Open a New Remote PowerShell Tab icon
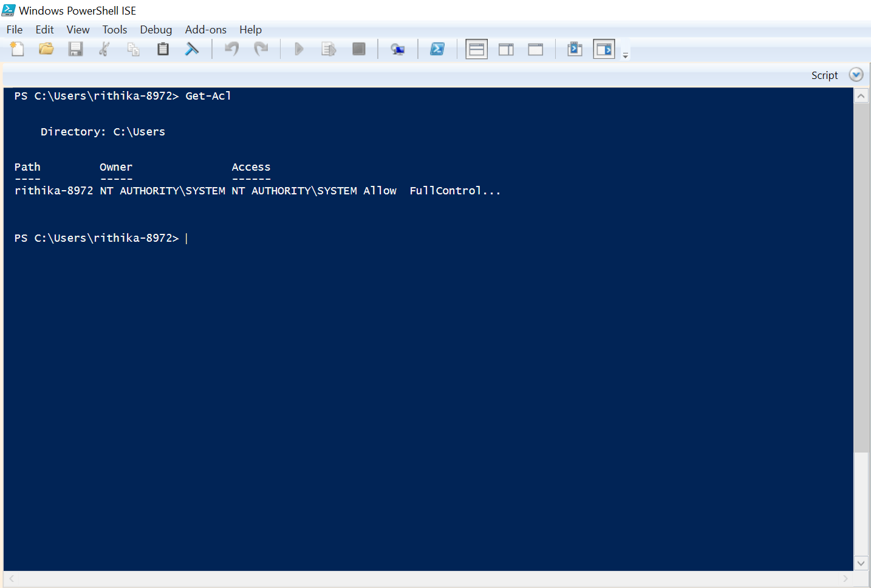The image size is (871, 588). pos(398,49)
